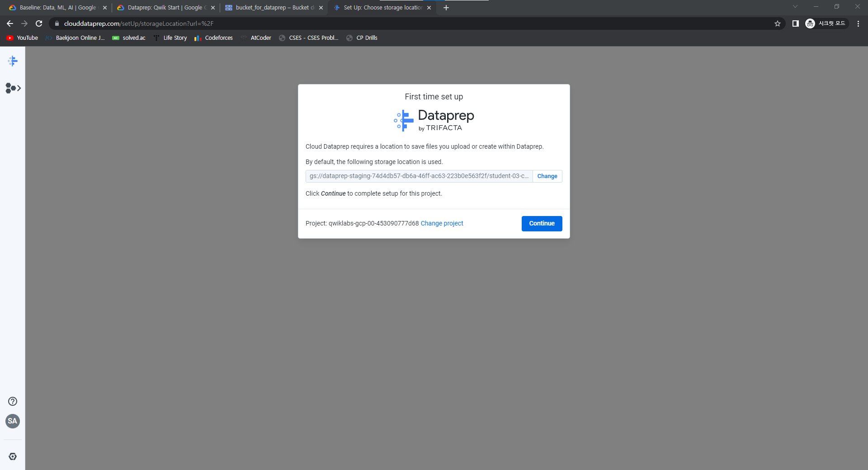Close the Set Up: Choose storage location tab
Image resolution: width=868 pixels, height=470 pixels.
429,8
